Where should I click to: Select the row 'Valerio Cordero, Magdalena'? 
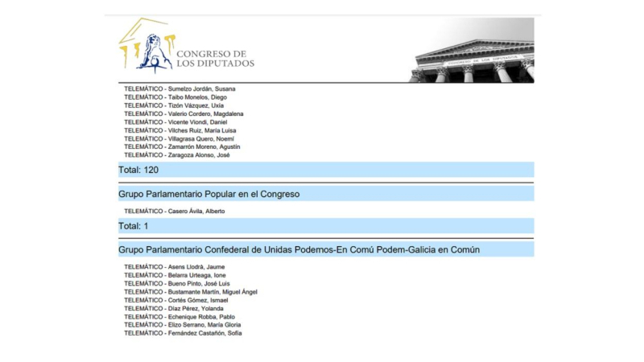[184, 113]
